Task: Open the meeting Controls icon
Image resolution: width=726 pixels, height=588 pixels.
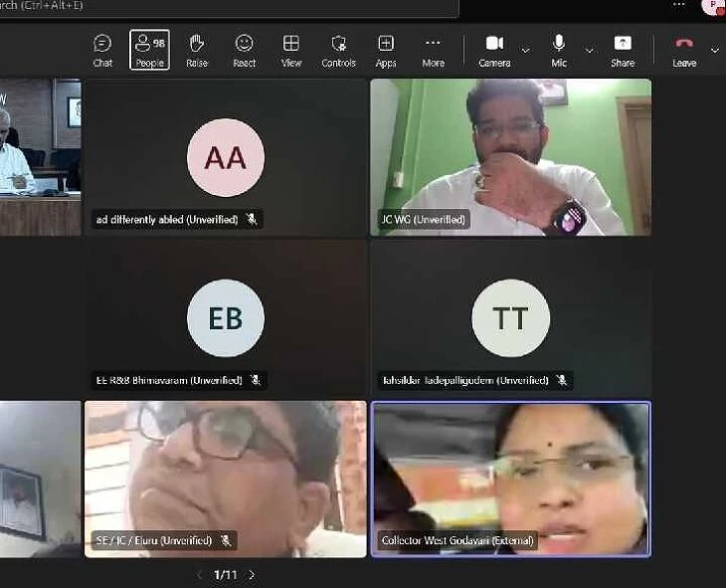Action: [338, 50]
